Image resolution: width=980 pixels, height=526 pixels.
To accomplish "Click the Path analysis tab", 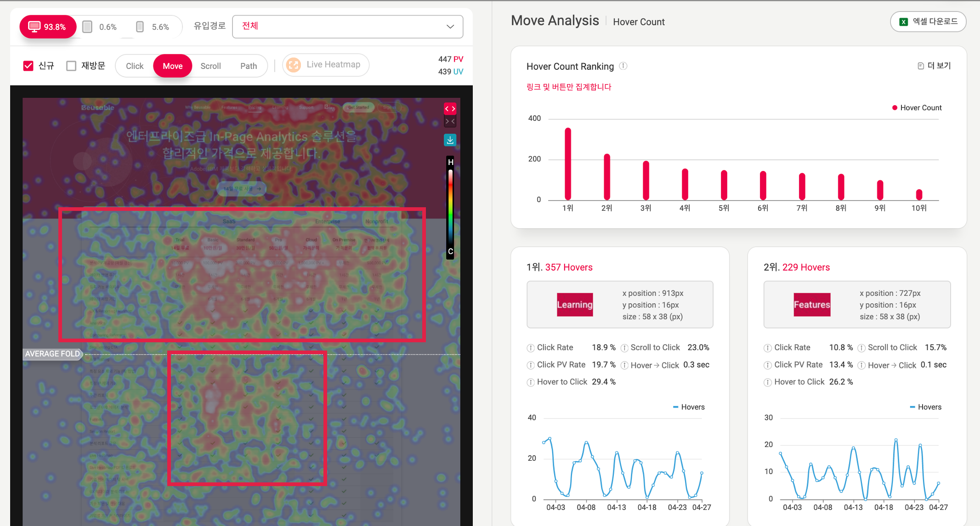I will 248,65.
